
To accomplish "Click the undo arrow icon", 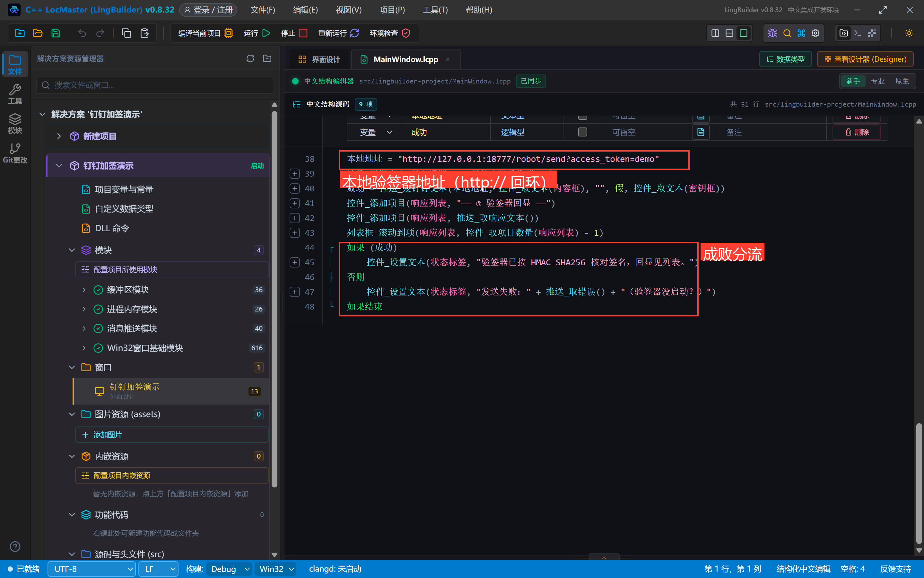I will click(x=82, y=33).
